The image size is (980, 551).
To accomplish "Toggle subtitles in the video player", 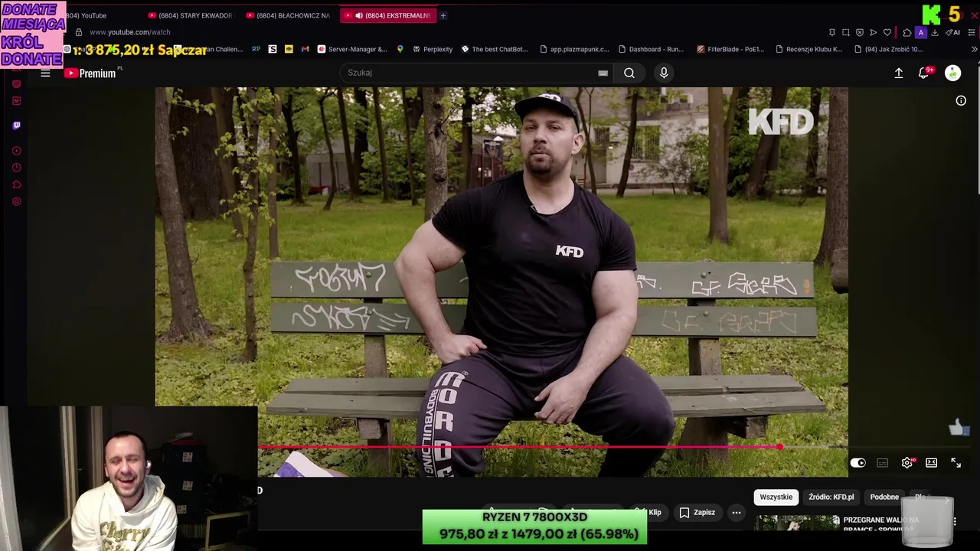I will [x=882, y=463].
